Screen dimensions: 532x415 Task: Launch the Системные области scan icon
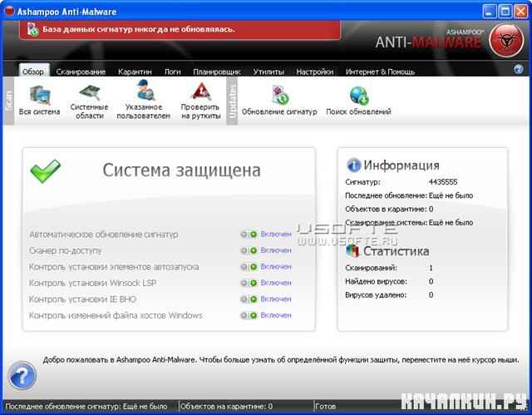(x=90, y=92)
